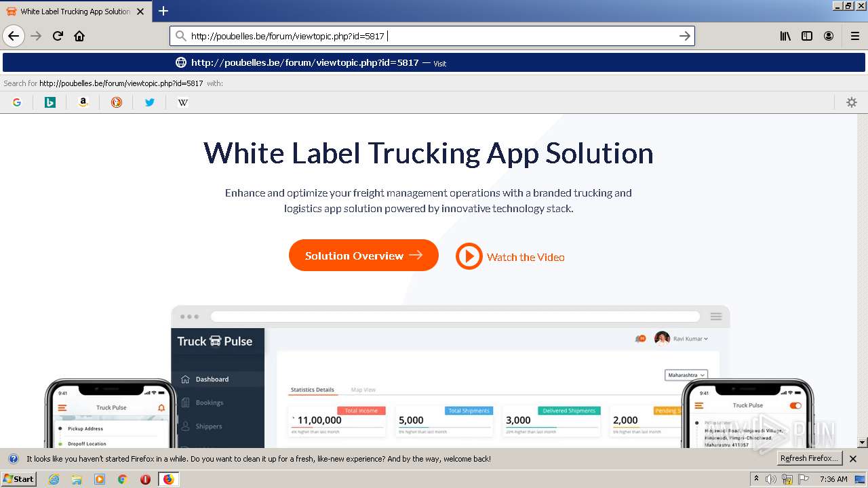This screenshot has height=488, width=868.
Task: Open the Firefox Account menu
Action: 829,36
